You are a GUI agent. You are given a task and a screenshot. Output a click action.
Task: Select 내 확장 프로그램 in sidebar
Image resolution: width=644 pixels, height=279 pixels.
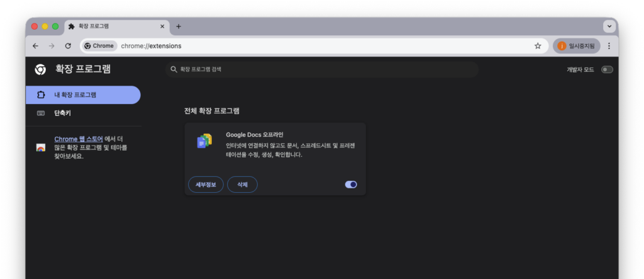(x=83, y=95)
